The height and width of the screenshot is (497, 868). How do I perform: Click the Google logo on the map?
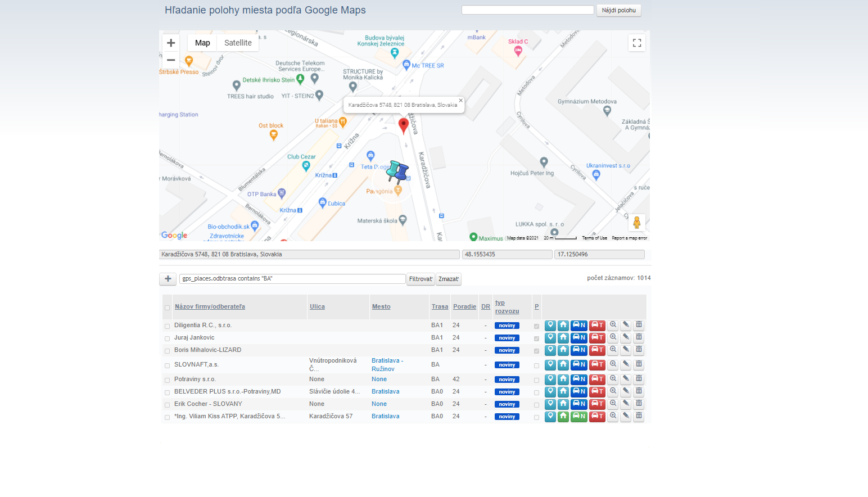pos(174,235)
